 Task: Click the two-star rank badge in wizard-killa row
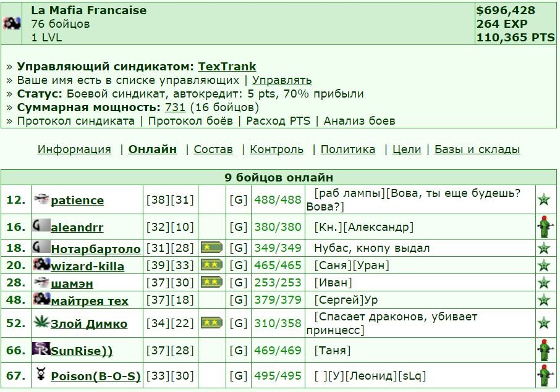coord(211,265)
